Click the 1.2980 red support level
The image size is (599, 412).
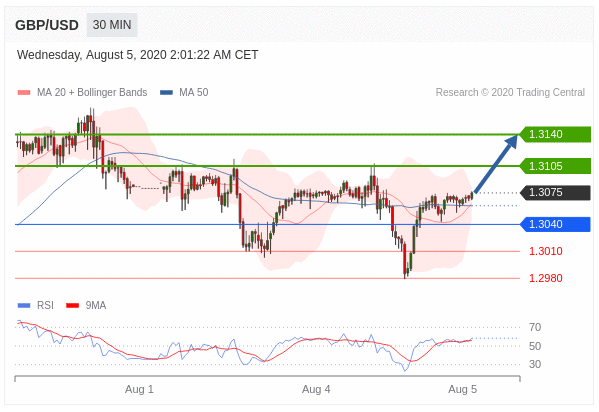(x=546, y=278)
